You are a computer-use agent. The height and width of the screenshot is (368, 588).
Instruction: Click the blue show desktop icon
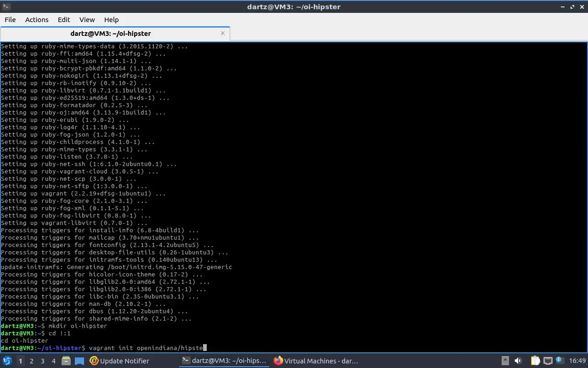(79, 361)
